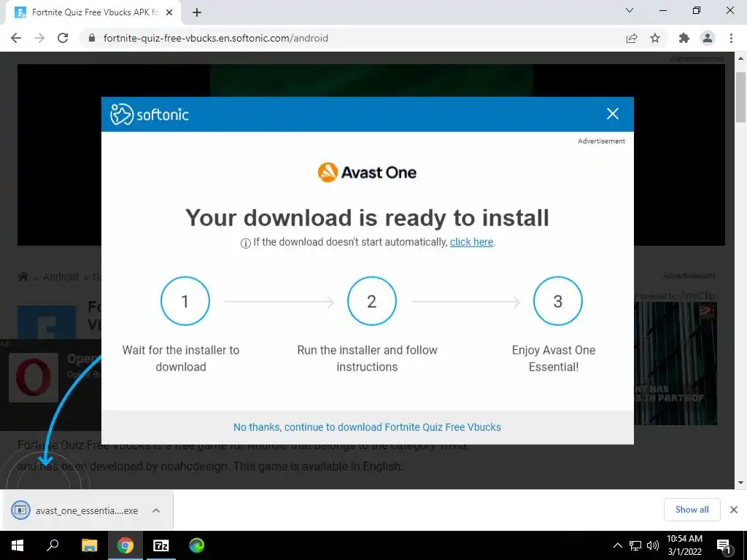Click Android breadcrumb link behind dialog
The image size is (747, 560).
point(61,276)
